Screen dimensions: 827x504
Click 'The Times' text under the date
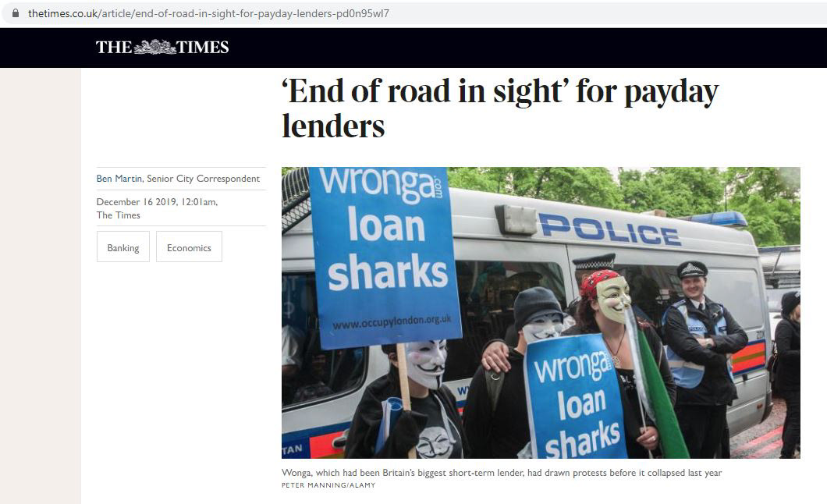tap(118, 215)
